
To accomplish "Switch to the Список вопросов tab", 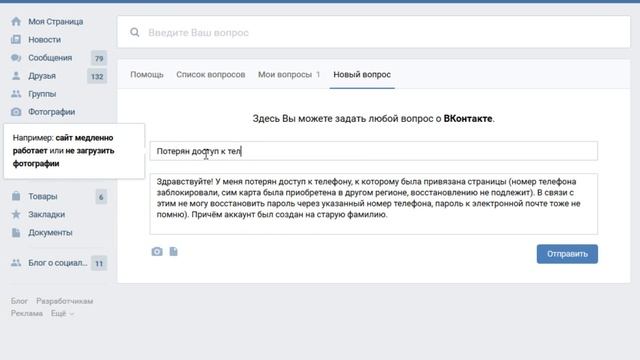I will pyautogui.click(x=211, y=75).
